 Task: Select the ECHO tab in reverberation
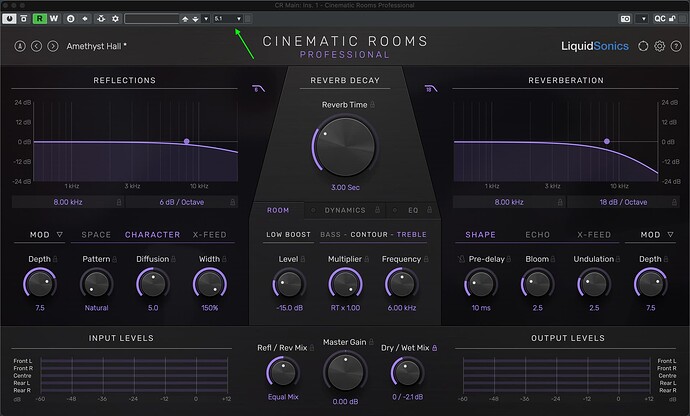(537, 235)
